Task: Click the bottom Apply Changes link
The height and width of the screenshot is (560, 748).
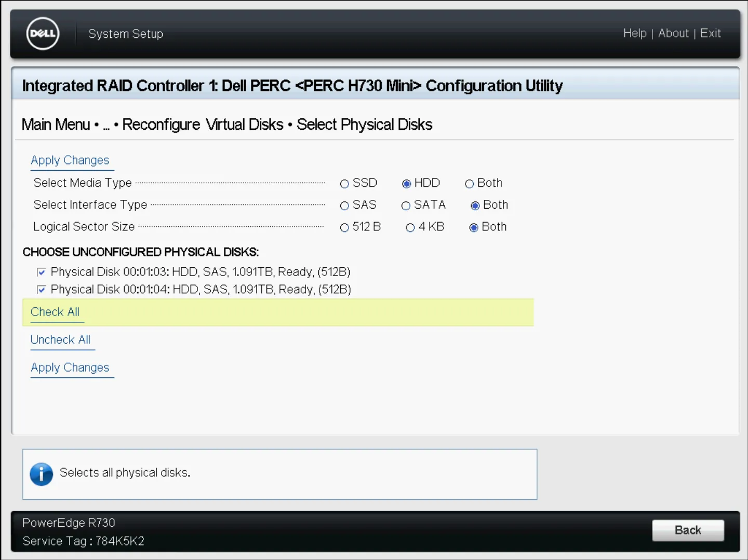Action: point(70,368)
